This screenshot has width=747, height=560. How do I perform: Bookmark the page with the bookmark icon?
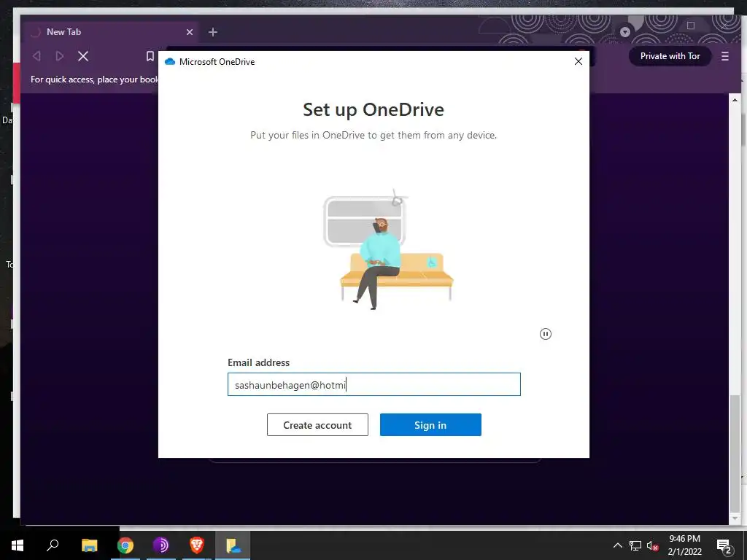point(150,56)
